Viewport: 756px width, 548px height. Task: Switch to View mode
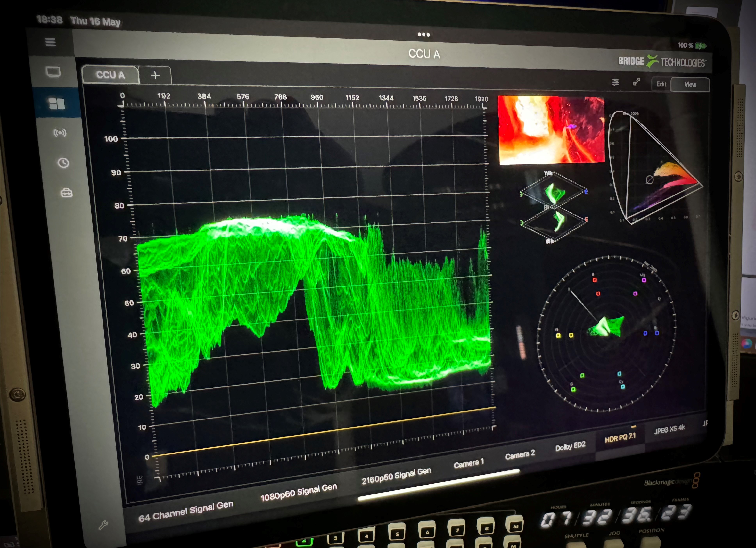(690, 85)
